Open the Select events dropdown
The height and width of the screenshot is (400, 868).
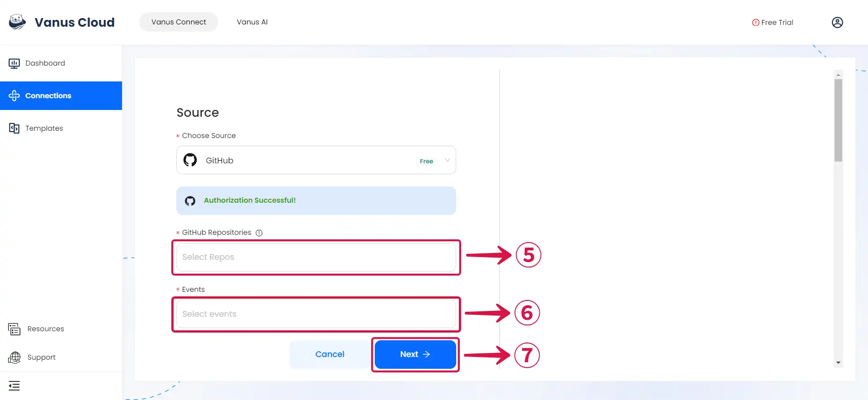(x=316, y=314)
